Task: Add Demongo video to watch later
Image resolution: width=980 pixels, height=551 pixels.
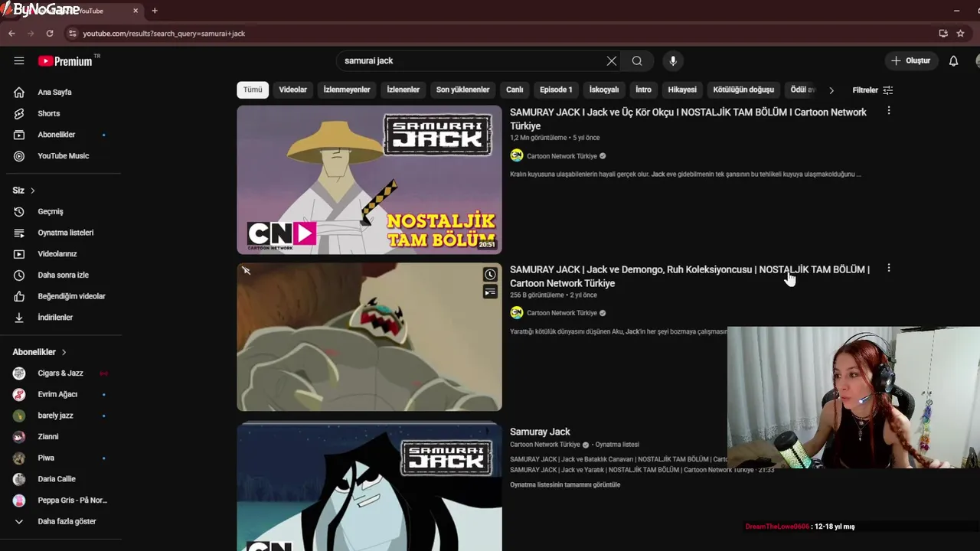Action: pos(490,275)
